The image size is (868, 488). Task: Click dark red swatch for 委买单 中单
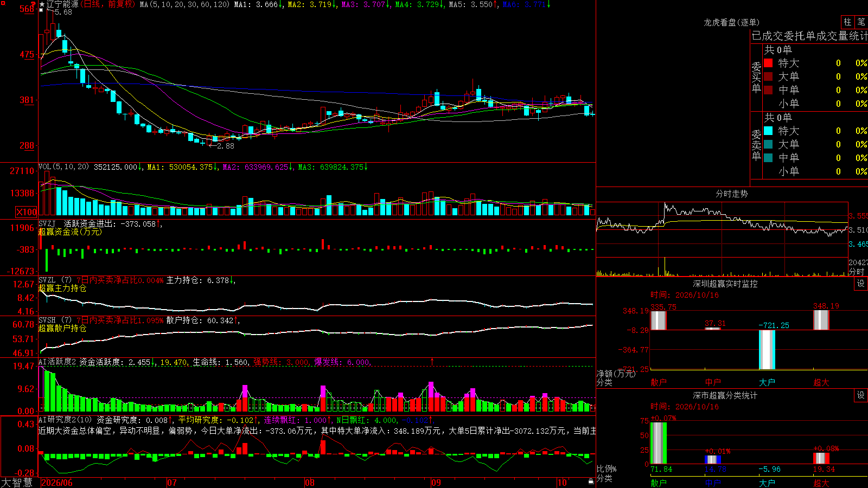768,90
